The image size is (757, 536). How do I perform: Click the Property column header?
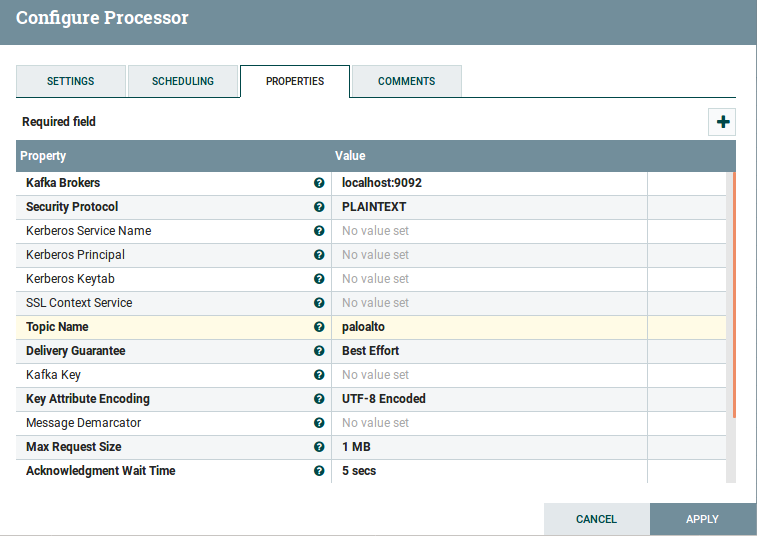point(43,156)
